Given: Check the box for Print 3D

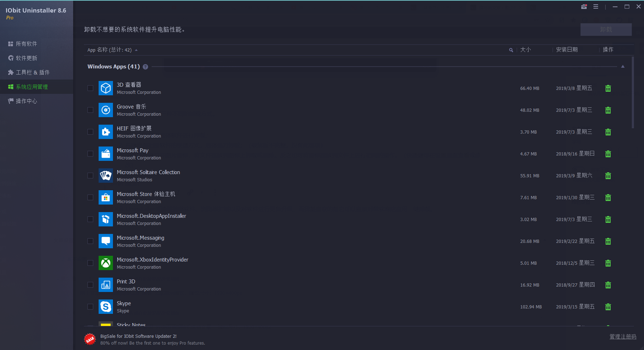Looking at the screenshot, I should point(90,285).
